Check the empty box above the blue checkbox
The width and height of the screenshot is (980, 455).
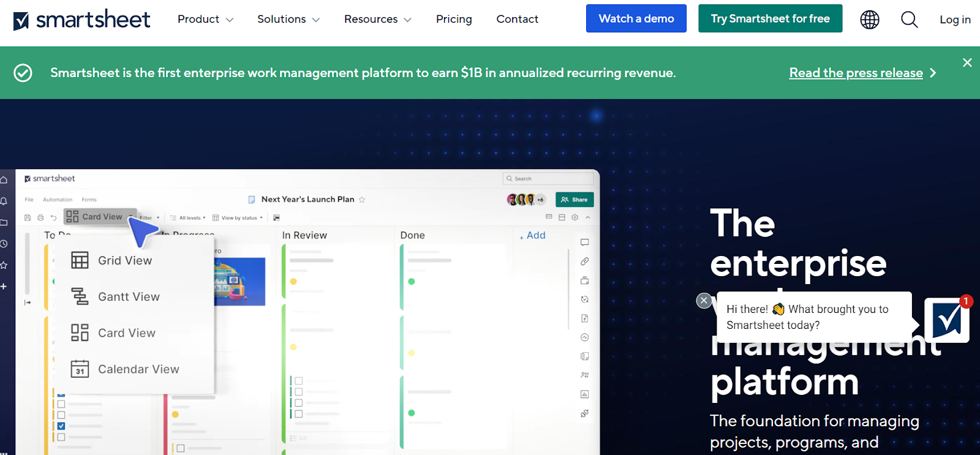61,415
